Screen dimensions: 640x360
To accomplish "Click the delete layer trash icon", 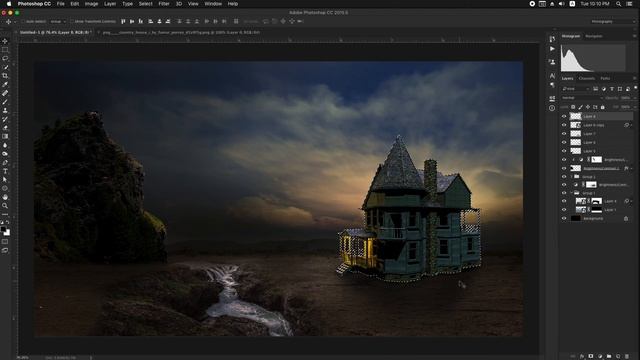I will point(627,356).
